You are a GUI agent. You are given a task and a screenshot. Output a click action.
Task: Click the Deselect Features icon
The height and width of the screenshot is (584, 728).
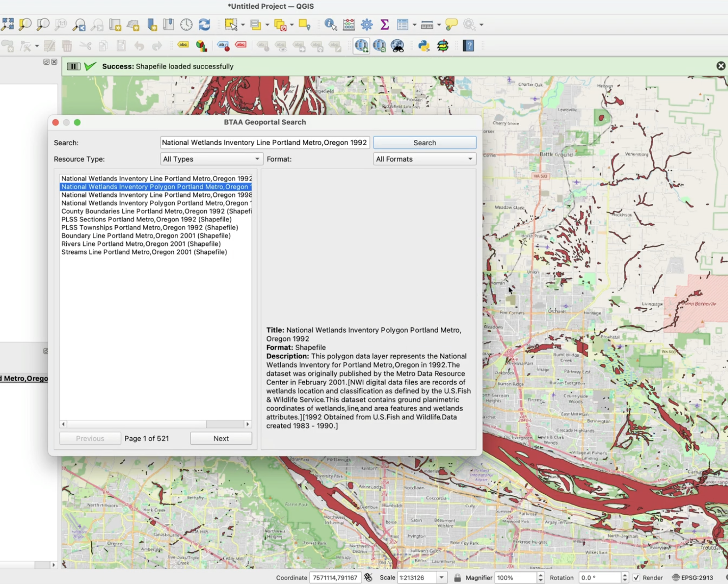click(x=280, y=24)
